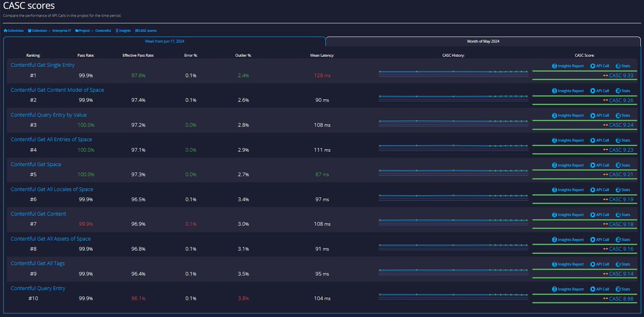
Task: Open the Contentful Get Content Model of Space link
Action: coord(57,90)
